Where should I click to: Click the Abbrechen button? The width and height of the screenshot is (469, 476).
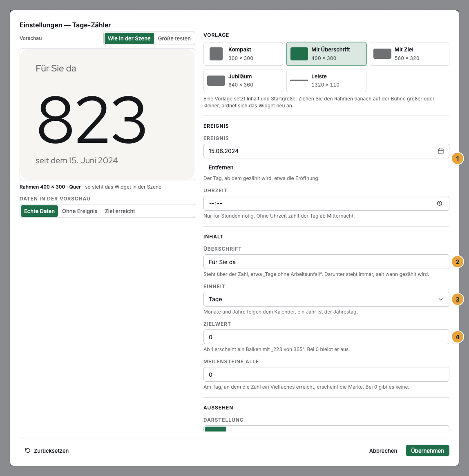(383, 451)
